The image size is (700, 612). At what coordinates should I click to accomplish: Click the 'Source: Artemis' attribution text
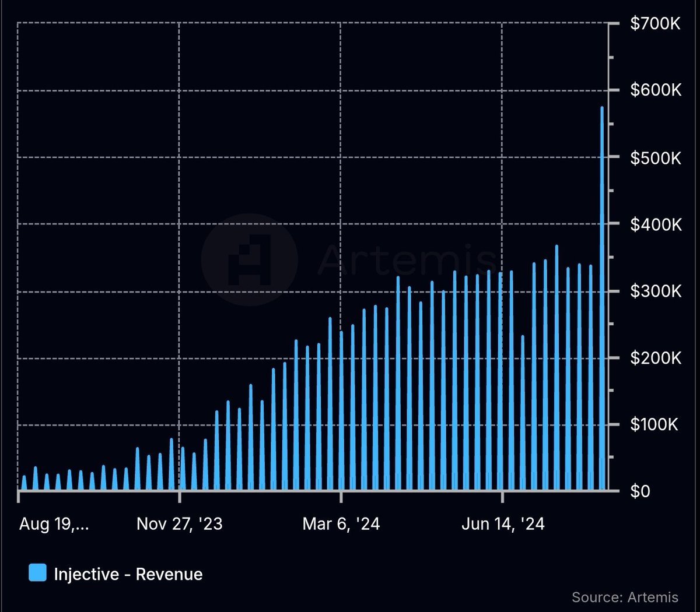pyautogui.click(x=625, y=597)
